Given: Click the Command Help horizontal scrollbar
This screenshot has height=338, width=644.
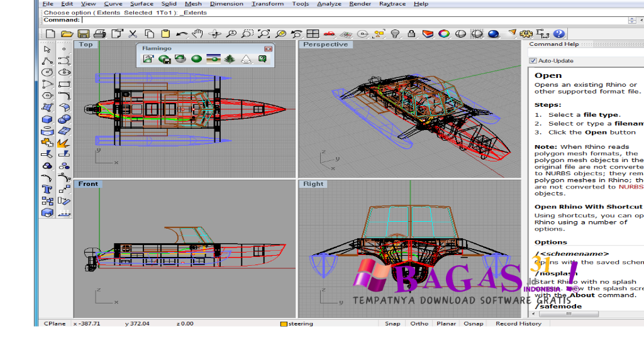Looking at the screenshot, I should pyautogui.click(x=569, y=313).
